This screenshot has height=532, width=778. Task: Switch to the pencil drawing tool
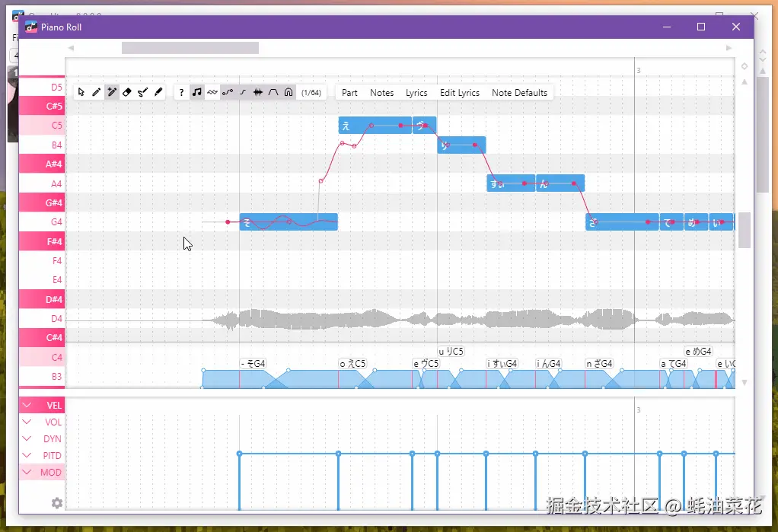97,91
